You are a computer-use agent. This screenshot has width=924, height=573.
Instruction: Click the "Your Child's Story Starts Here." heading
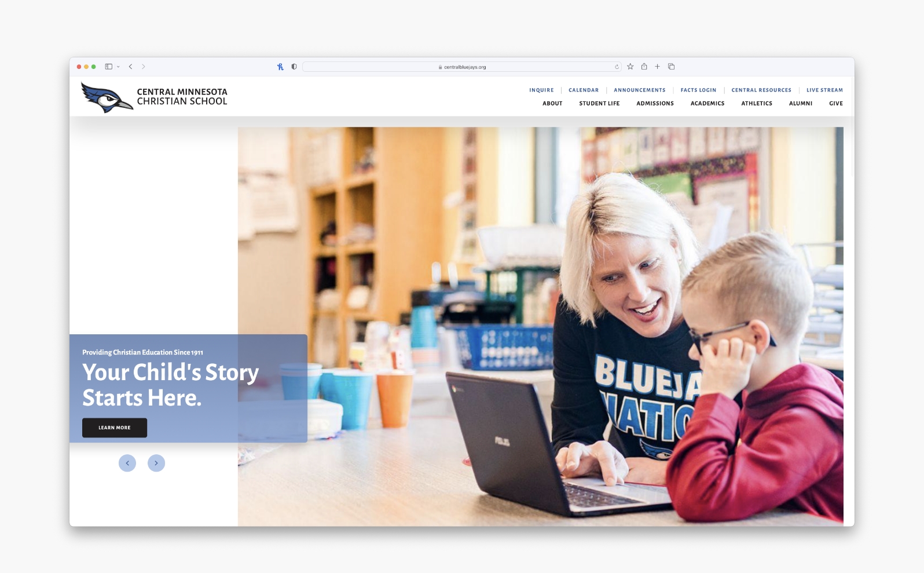click(171, 385)
